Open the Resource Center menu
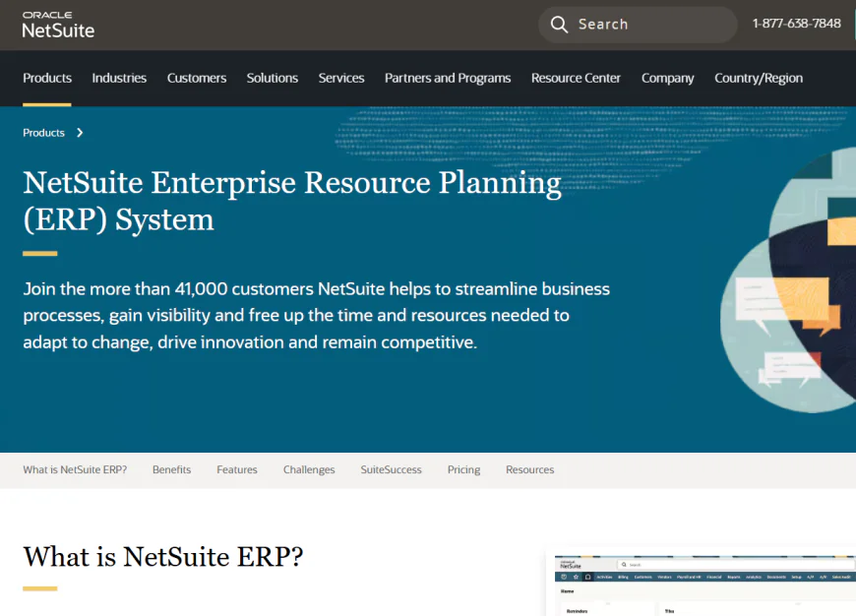This screenshot has height=616, width=856. (576, 78)
